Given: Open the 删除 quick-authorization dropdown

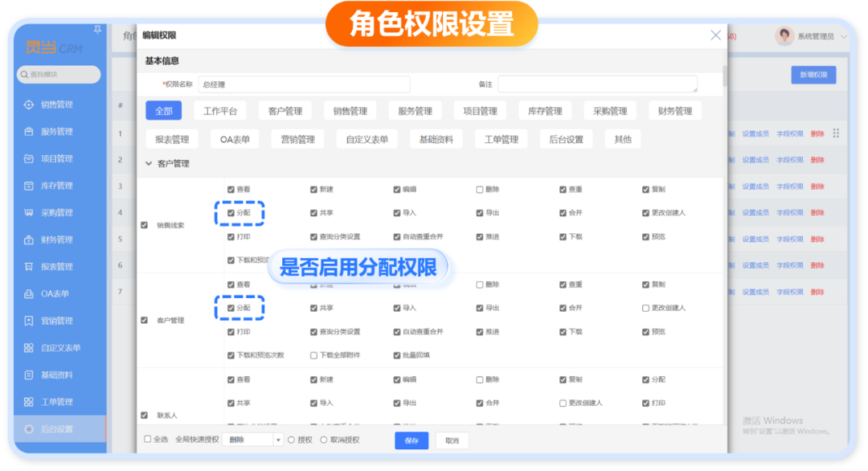Looking at the screenshot, I should (254, 440).
